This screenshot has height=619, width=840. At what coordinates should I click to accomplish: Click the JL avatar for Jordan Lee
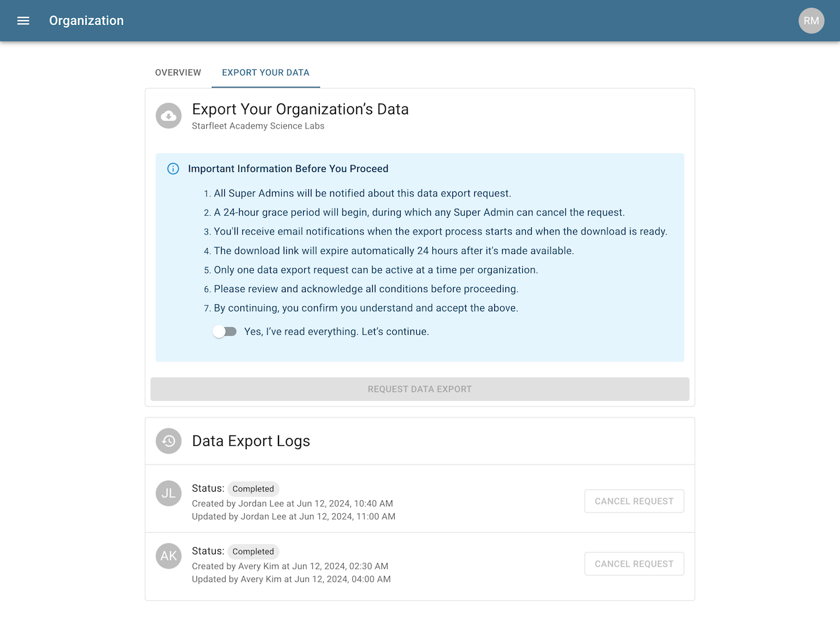[x=169, y=493]
